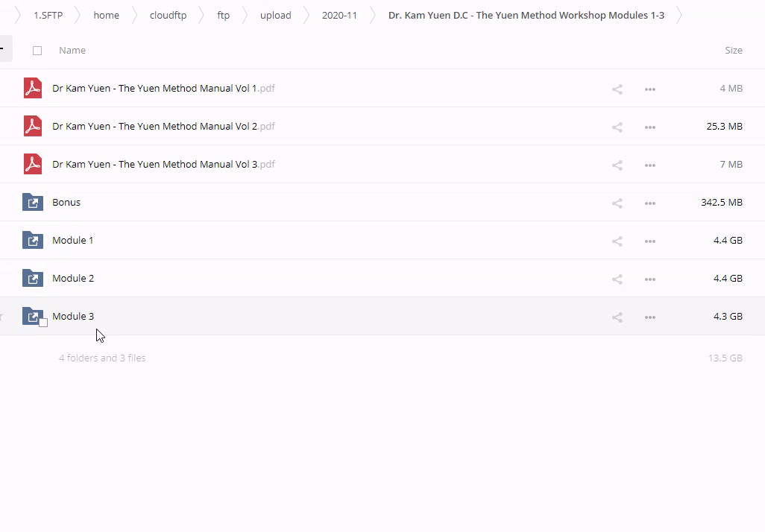
Task: Open Dr Kam Yuen Manual Vol 3 file
Action: point(154,165)
